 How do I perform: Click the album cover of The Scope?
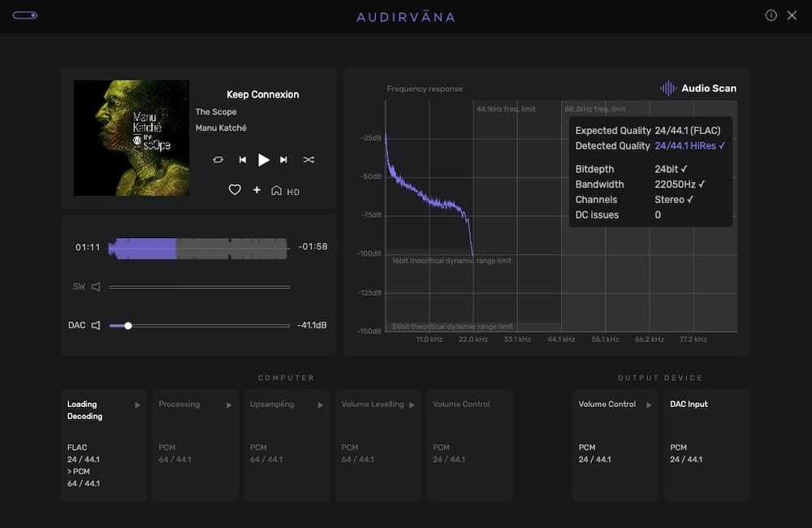tap(131, 138)
